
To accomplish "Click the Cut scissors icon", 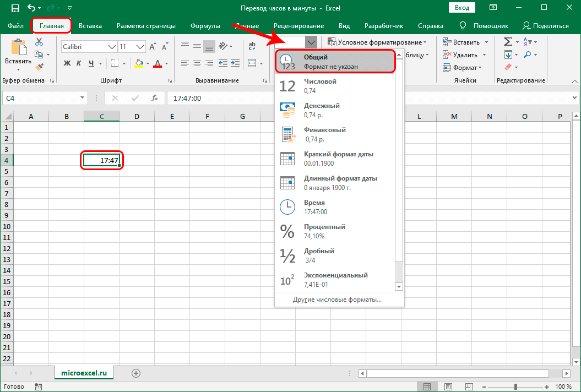I will pos(39,42).
